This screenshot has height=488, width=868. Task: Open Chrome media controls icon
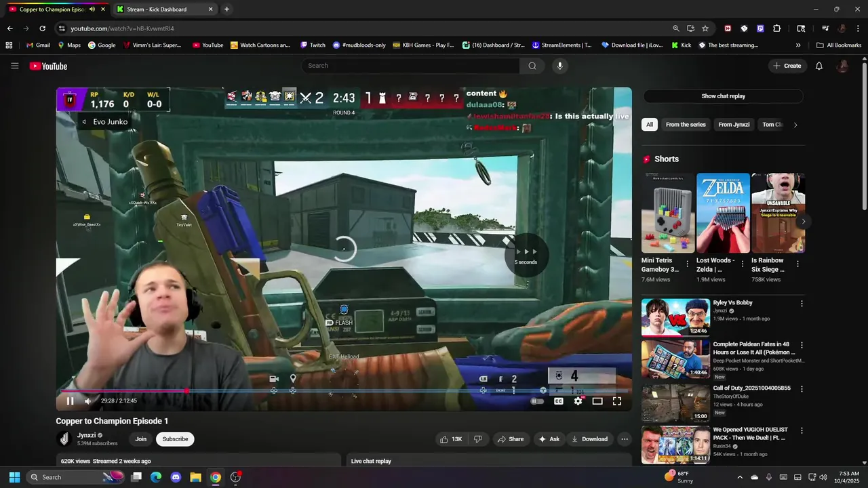coord(825,28)
